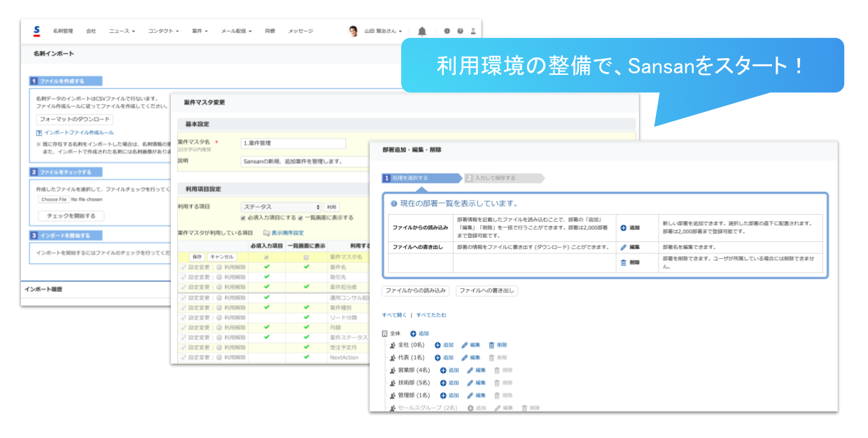The image size is (868, 438).
Task: Toggle the 一覧画面に表示する checkbox
Action: pos(300,218)
